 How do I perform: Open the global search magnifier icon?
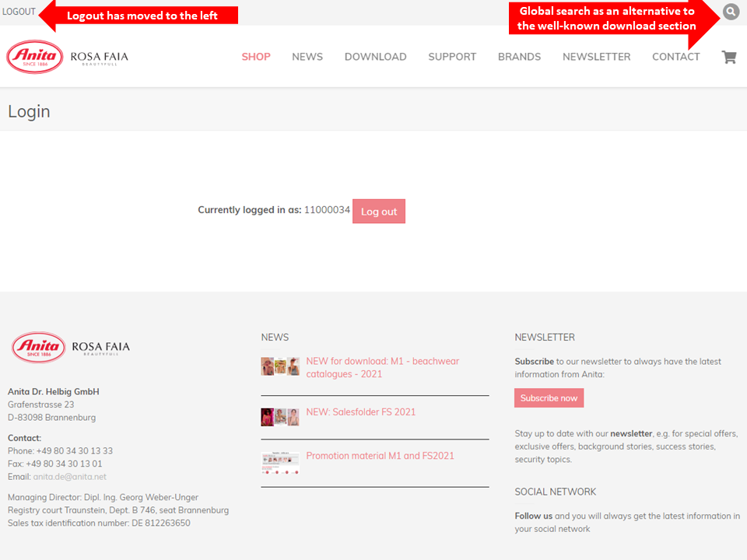pyautogui.click(x=731, y=12)
